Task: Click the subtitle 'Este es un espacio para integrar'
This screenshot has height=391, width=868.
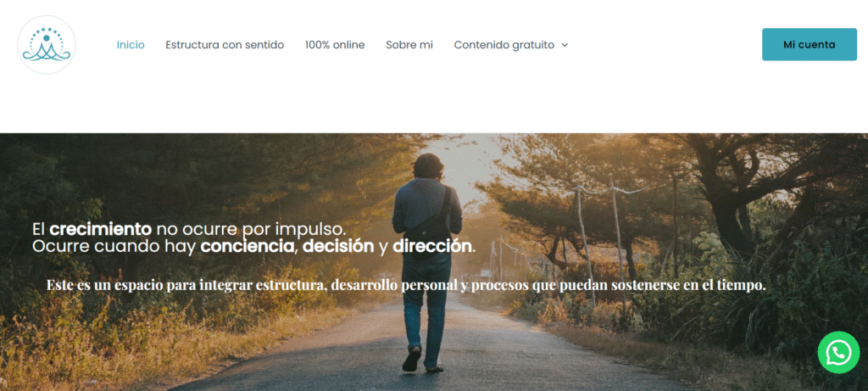Action: click(406, 285)
